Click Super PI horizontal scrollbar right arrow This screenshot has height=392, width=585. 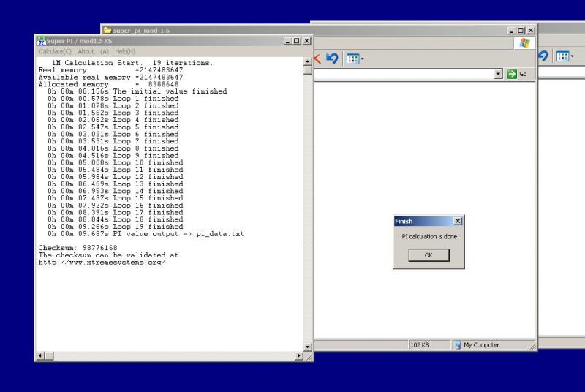coord(298,356)
